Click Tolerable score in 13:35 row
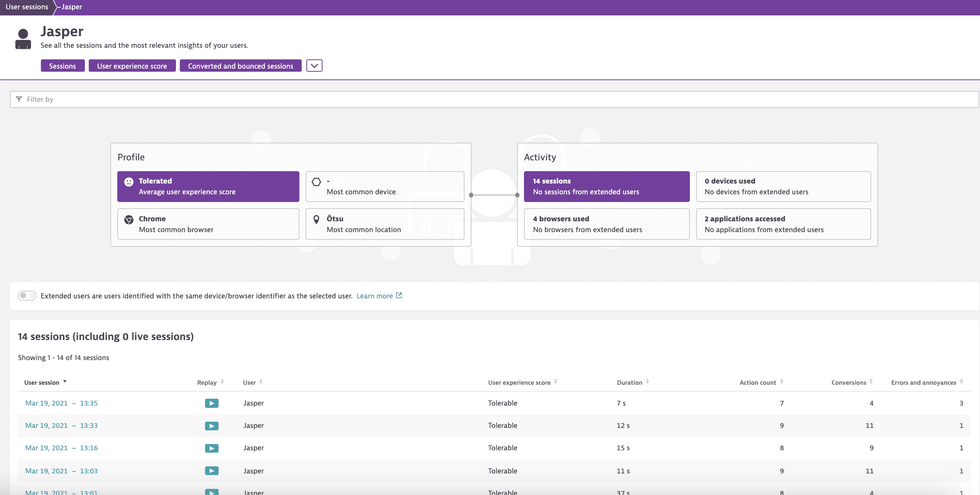The height and width of the screenshot is (495, 980). tap(502, 403)
